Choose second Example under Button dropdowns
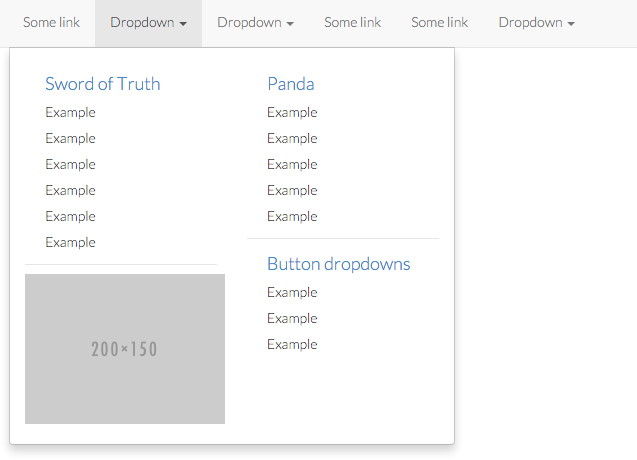The image size is (637, 460). click(292, 318)
